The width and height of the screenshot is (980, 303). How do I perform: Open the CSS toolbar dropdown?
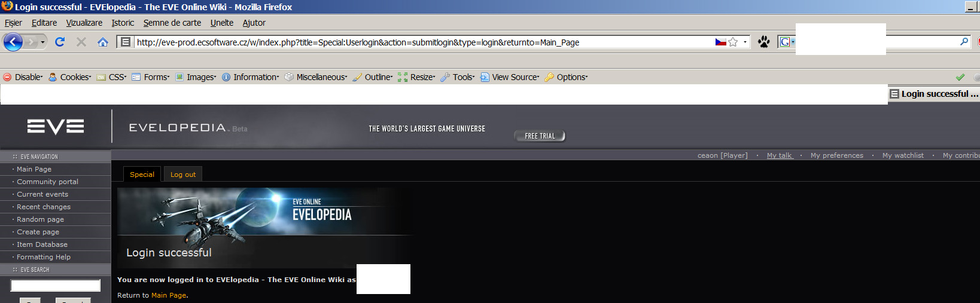pos(112,77)
